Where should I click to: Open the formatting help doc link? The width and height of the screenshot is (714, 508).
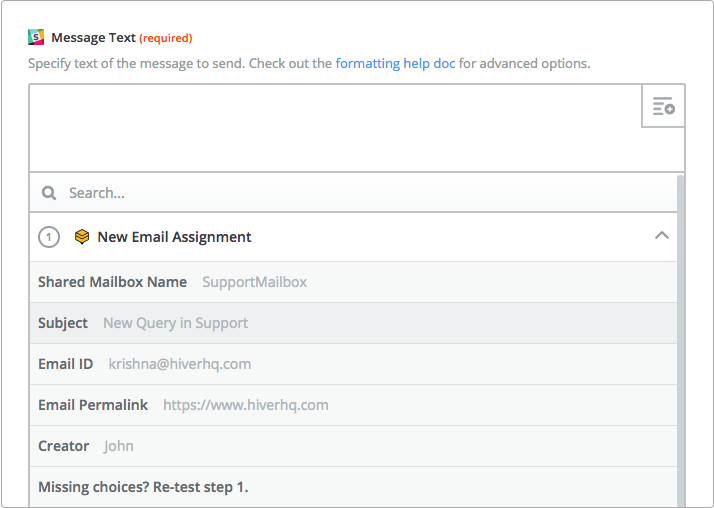(395, 63)
